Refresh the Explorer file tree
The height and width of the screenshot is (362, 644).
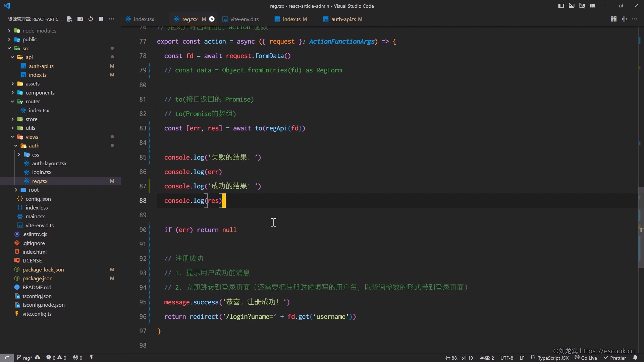[91, 19]
